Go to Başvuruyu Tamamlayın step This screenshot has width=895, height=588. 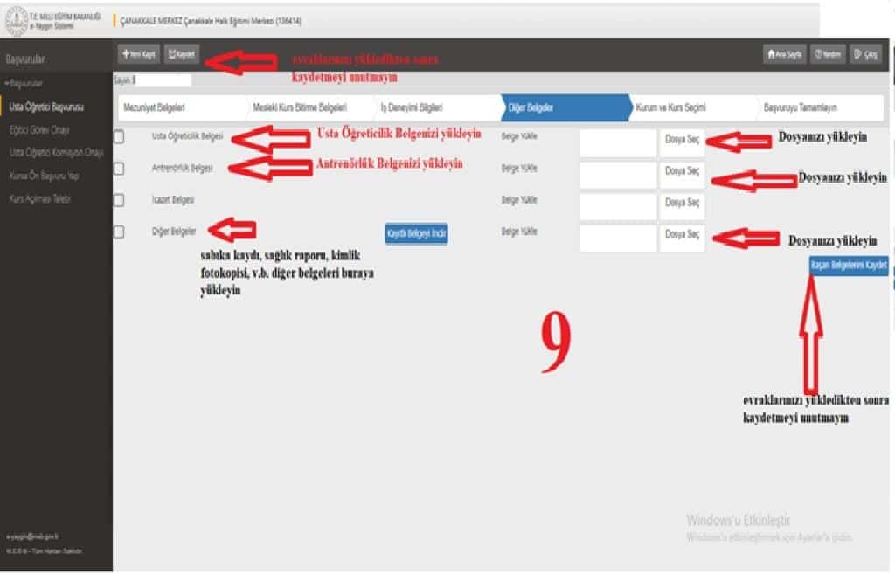800,107
